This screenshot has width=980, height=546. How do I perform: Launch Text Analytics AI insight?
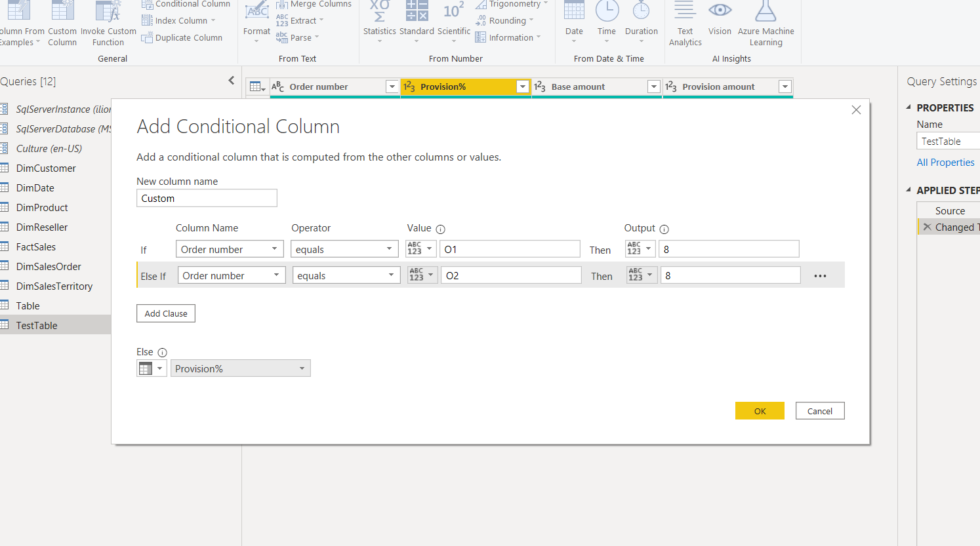pos(685,24)
